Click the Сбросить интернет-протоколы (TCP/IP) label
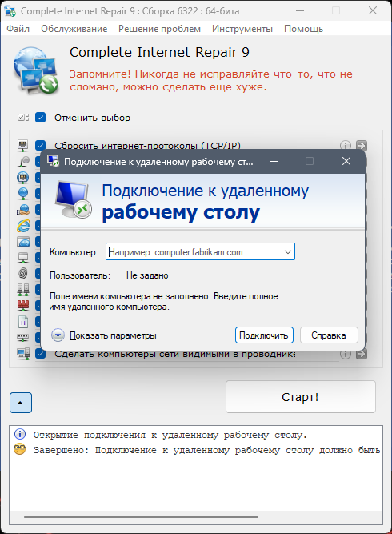The width and height of the screenshot is (392, 534). point(147,146)
